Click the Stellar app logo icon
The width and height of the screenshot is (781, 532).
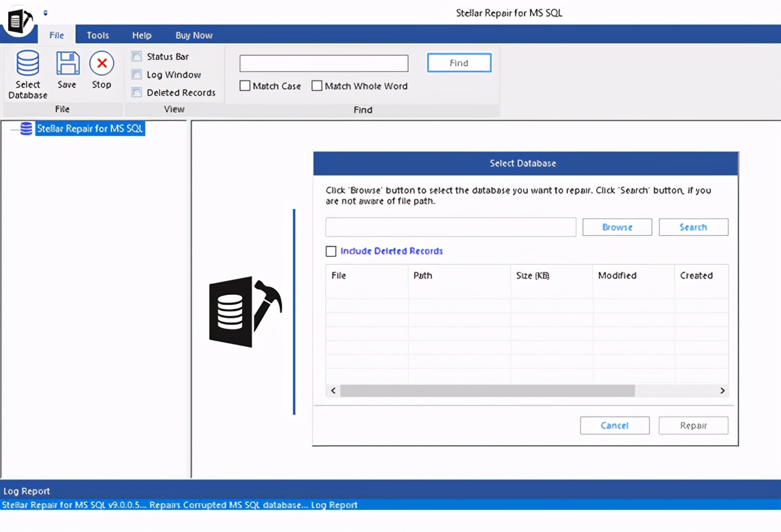click(x=18, y=19)
